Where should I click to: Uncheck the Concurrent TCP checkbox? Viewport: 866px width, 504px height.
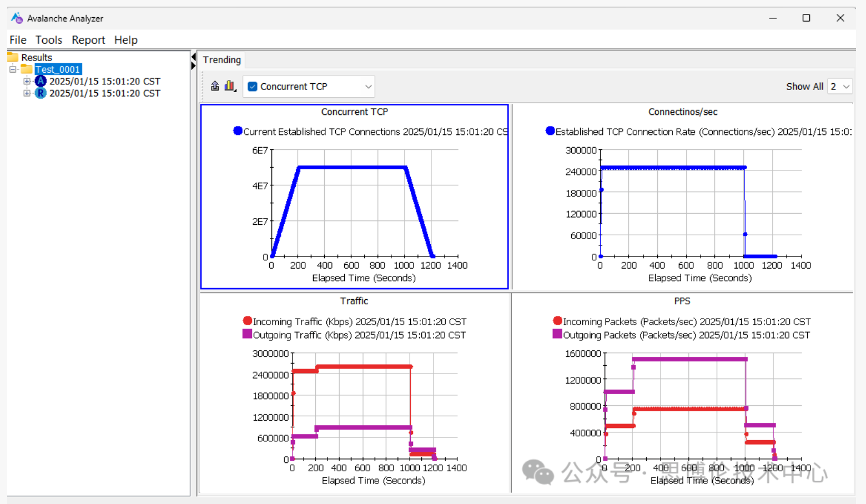[x=253, y=87]
